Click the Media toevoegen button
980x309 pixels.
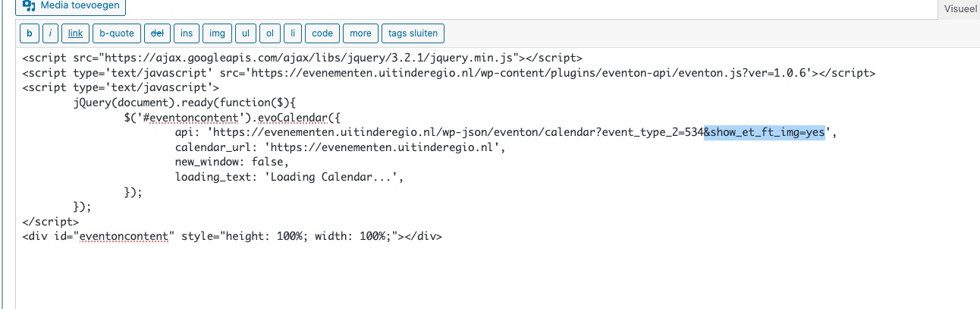pyautogui.click(x=71, y=6)
